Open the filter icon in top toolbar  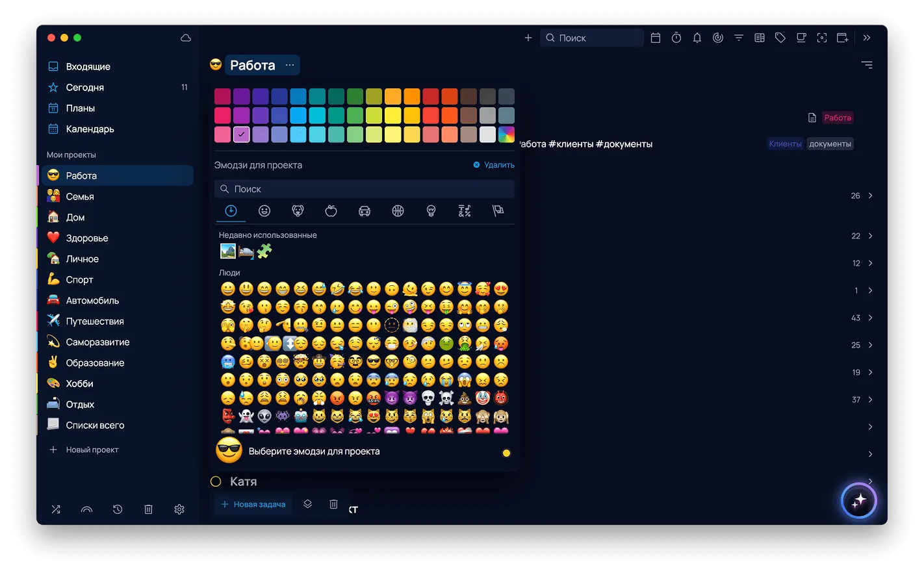[x=739, y=38]
